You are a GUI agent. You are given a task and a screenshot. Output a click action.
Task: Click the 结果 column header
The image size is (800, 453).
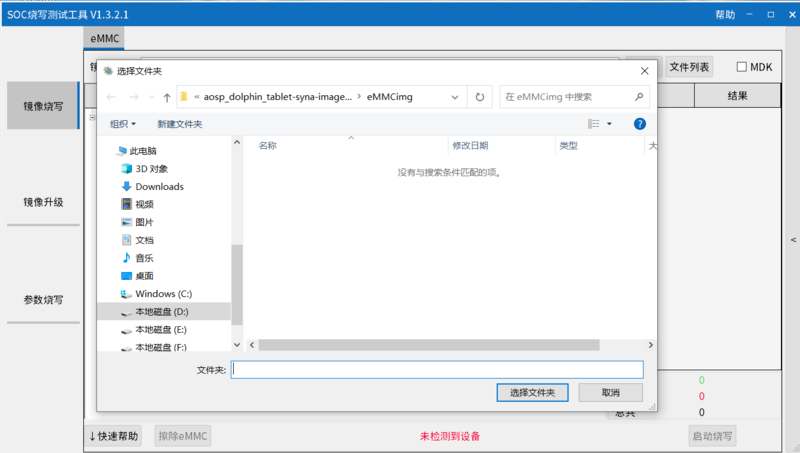point(737,95)
